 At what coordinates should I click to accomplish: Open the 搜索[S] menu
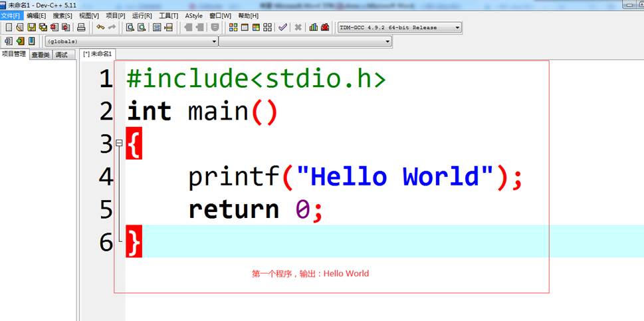pos(62,15)
